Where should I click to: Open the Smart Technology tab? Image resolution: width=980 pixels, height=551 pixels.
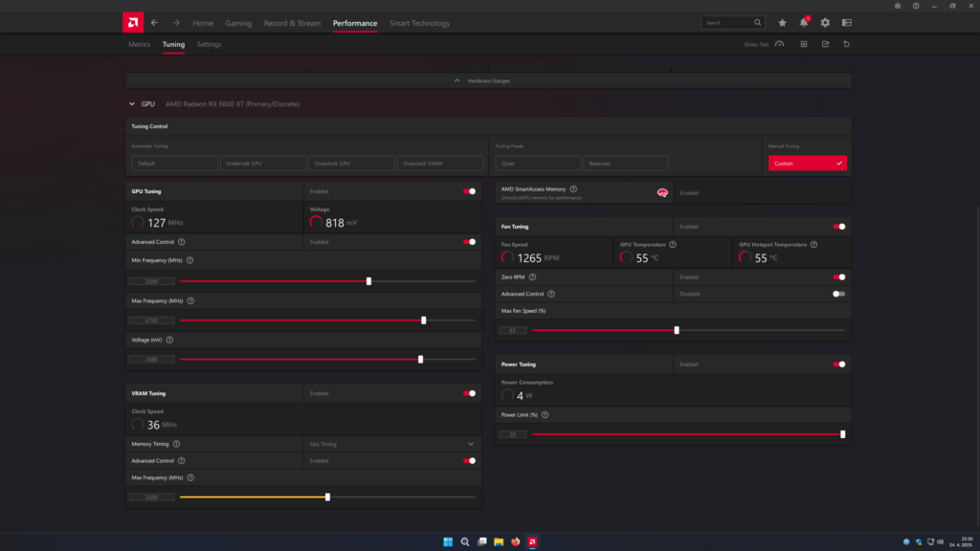[x=419, y=23]
